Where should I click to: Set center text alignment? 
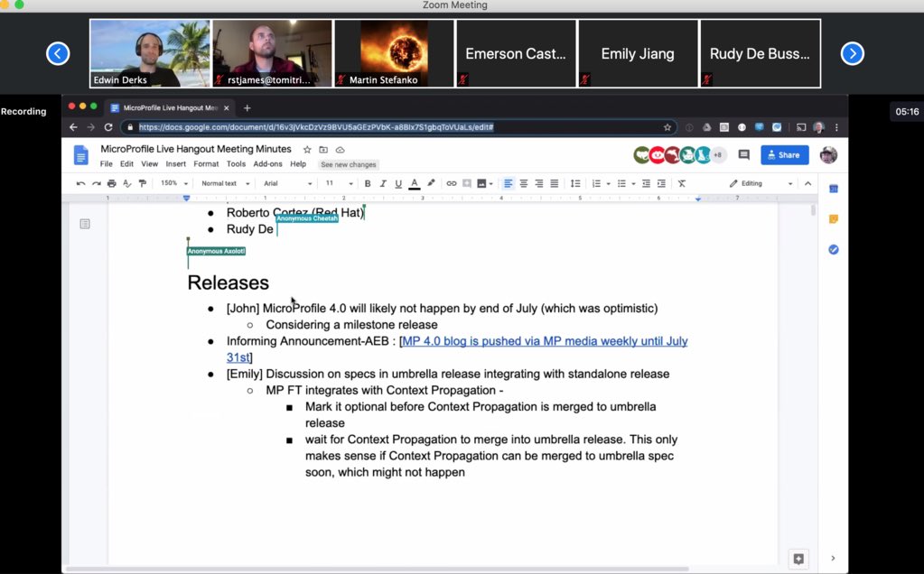[x=523, y=184]
